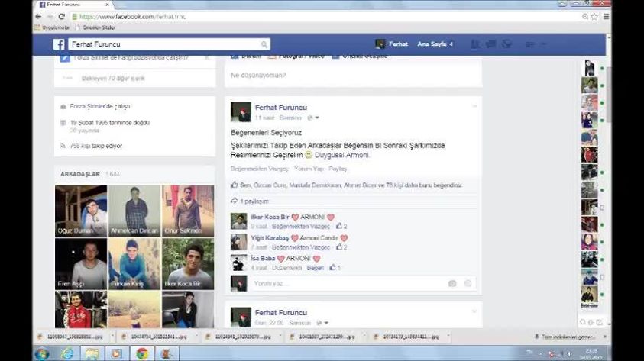This screenshot has width=644, height=361.
Task: Click the Facebook logo icon
Action: (59, 44)
